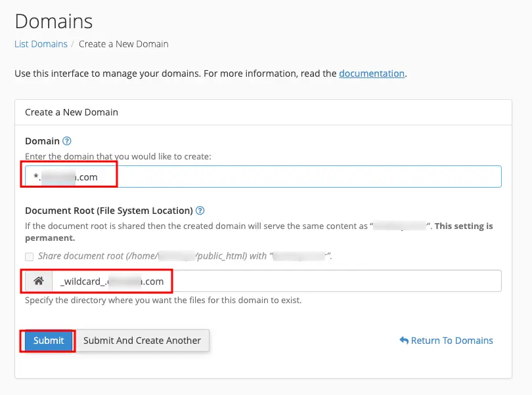Enable the Share document root checkbox
The width and height of the screenshot is (532, 395).
(29, 257)
